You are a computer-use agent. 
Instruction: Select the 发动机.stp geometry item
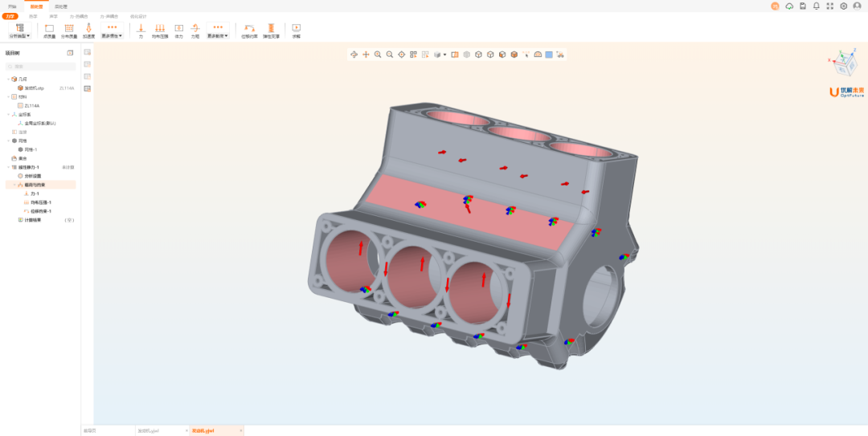pos(35,88)
